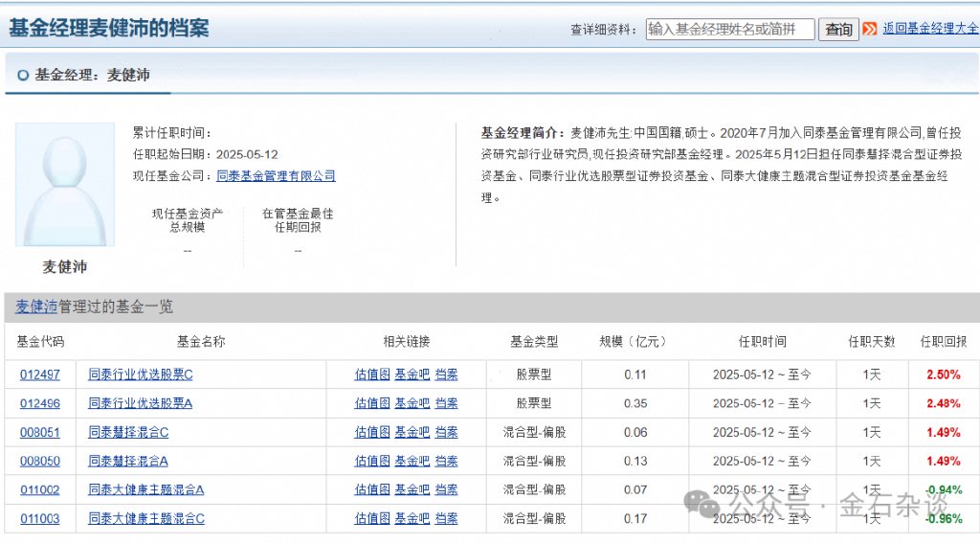The height and width of the screenshot is (544, 980).
Task: Open 估值图 for 同泰行业优选股票A
Action: pyautogui.click(x=372, y=403)
